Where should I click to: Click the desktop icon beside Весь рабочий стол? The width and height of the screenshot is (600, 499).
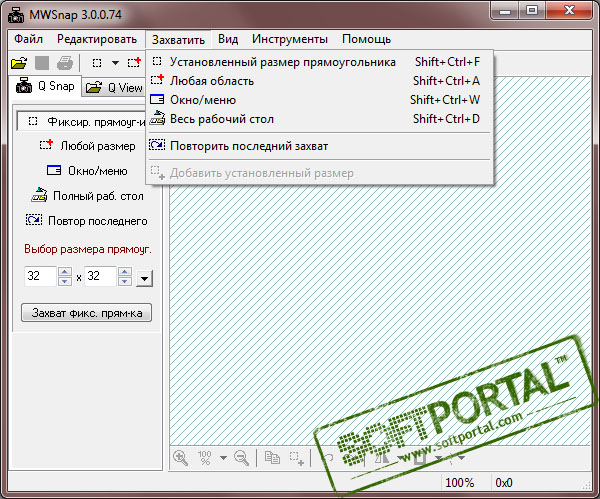pos(157,117)
